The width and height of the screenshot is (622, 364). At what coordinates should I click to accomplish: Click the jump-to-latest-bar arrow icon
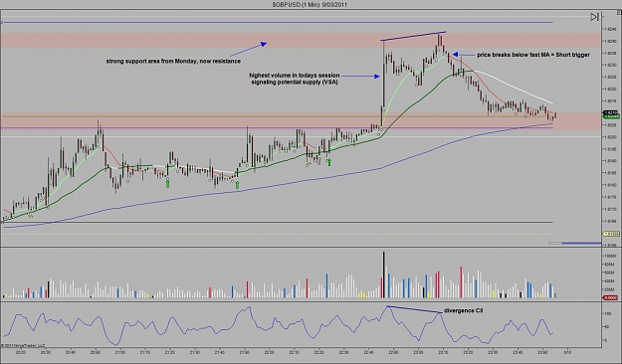pyautogui.click(x=594, y=17)
